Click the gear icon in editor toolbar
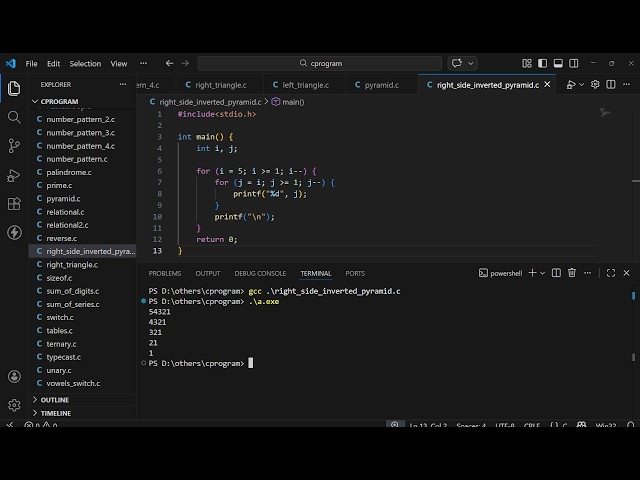The width and height of the screenshot is (640, 480). pos(595,84)
